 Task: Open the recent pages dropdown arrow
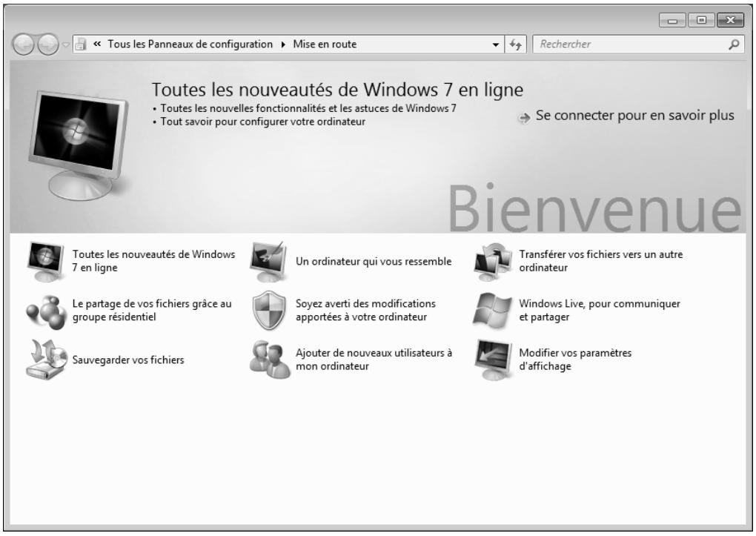pos(65,45)
